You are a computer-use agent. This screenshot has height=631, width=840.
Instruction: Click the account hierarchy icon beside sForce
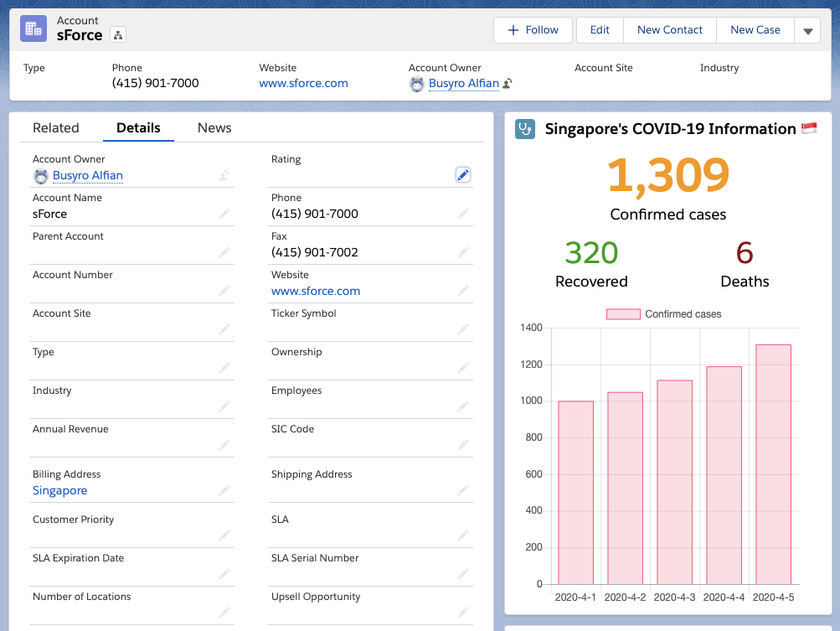tap(118, 35)
